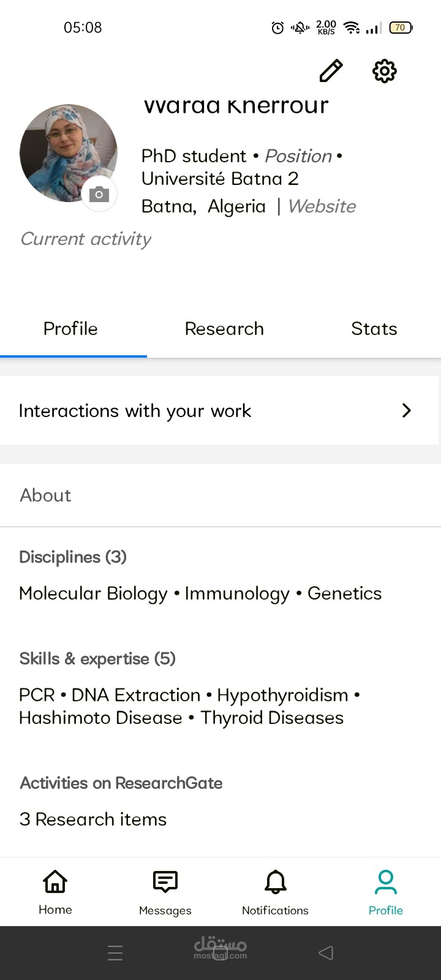The width and height of the screenshot is (441, 980).
Task: Switch to the Stats tab
Action: tap(374, 329)
